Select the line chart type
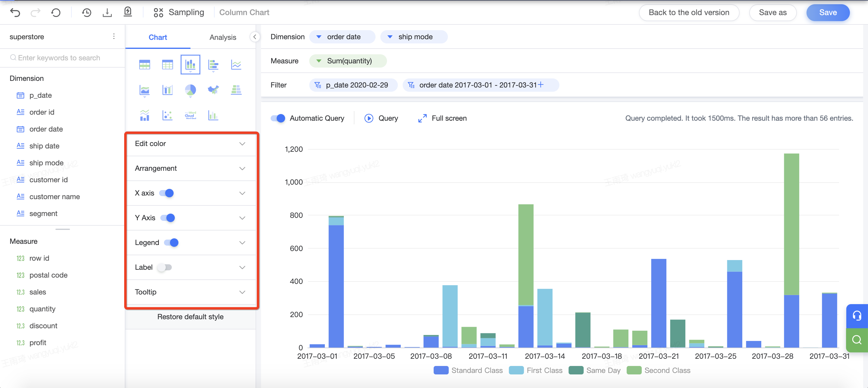This screenshot has width=868, height=388. (x=236, y=65)
